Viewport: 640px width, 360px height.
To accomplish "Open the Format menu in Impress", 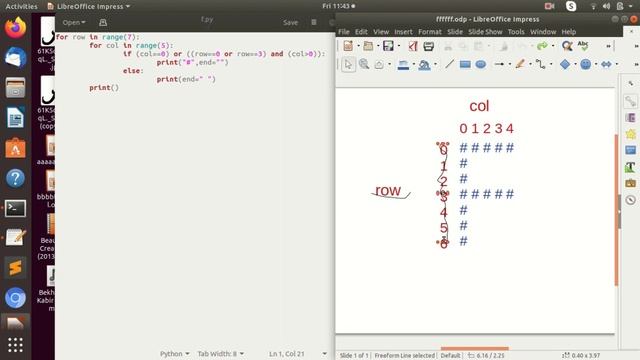I will [x=430, y=32].
